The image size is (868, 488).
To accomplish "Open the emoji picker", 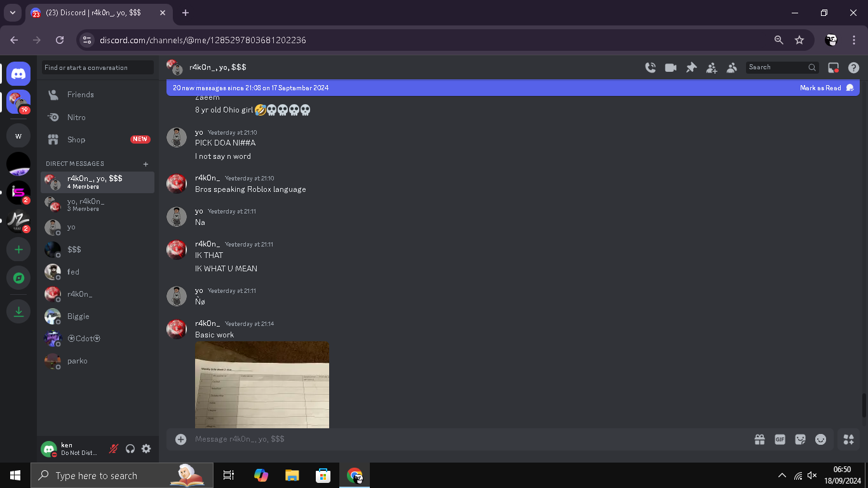I will tap(821, 439).
